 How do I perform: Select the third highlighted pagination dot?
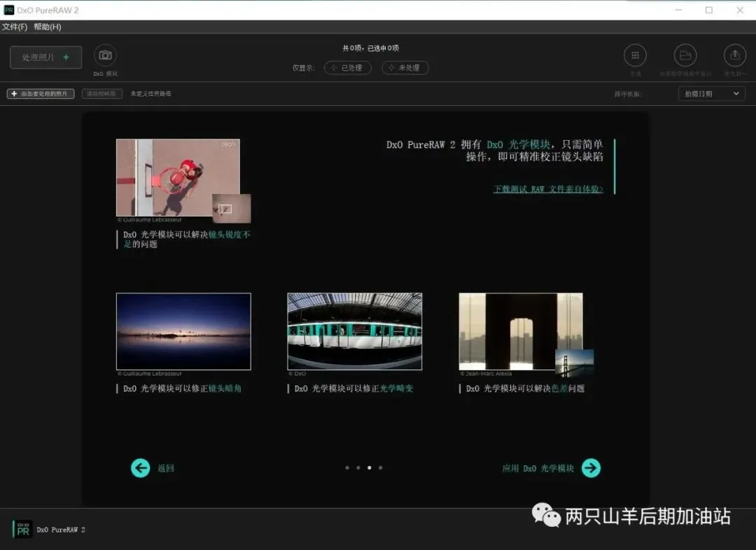(370, 467)
